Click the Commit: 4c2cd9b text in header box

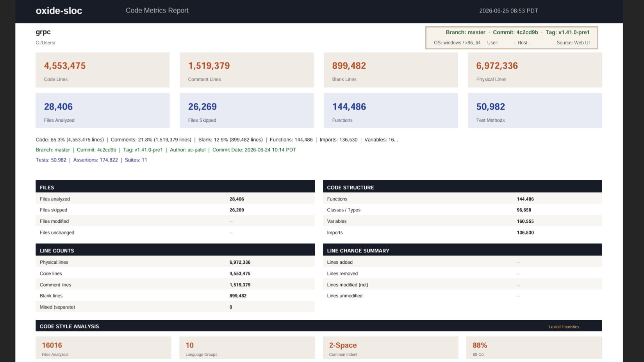point(515,32)
